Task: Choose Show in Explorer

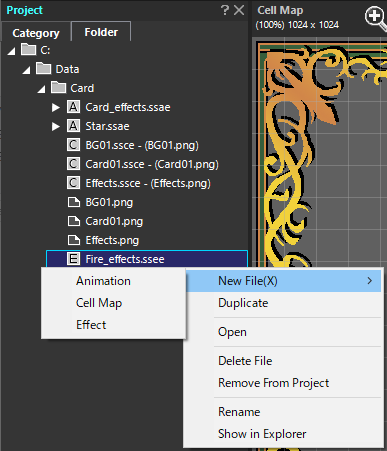Action: coord(262,434)
